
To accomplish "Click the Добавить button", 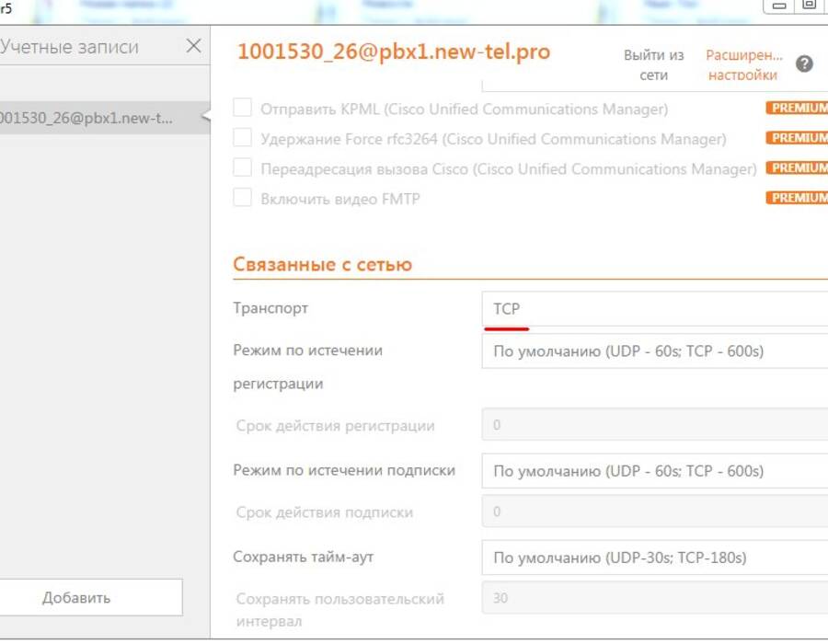I will point(91,598).
